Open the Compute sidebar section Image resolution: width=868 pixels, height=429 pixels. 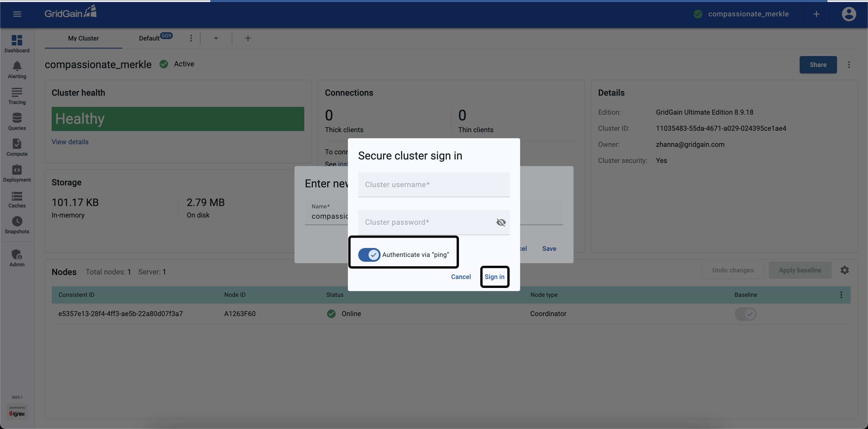click(17, 147)
